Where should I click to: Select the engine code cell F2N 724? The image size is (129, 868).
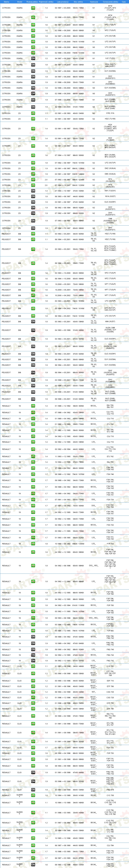tap(110, 500)
